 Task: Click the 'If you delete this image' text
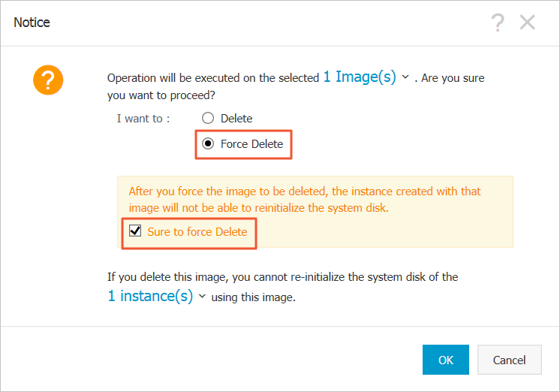point(282,277)
